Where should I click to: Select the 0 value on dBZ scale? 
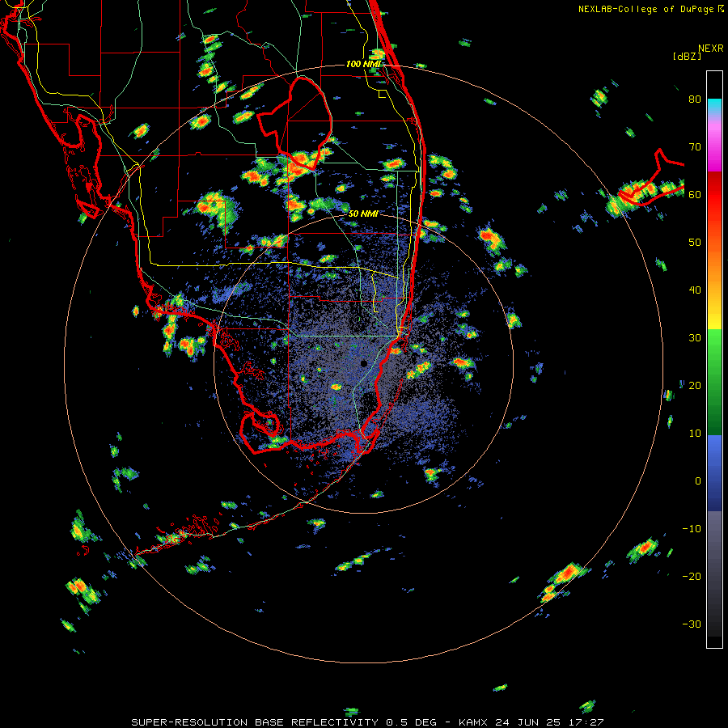click(x=698, y=481)
